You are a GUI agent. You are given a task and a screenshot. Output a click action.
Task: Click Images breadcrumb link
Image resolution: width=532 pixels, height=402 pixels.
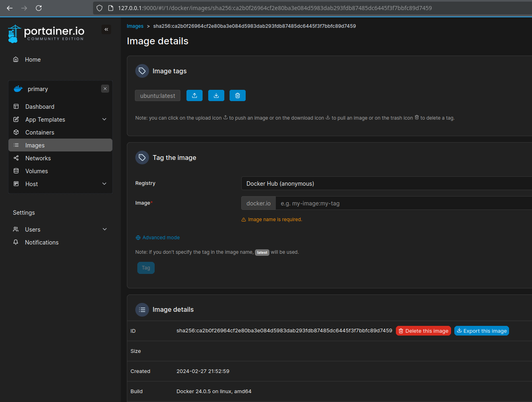(x=135, y=26)
